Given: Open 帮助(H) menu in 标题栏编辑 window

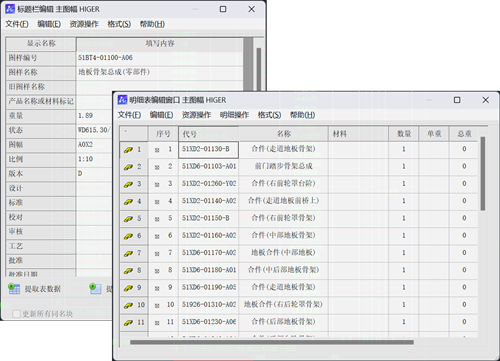Looking at the screenshot, I should (x=152, y=24).
